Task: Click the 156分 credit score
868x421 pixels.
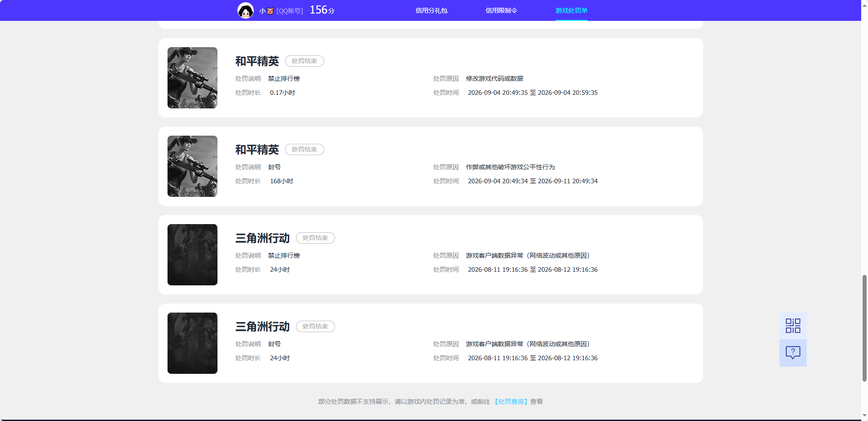Action: coord(322,10)
